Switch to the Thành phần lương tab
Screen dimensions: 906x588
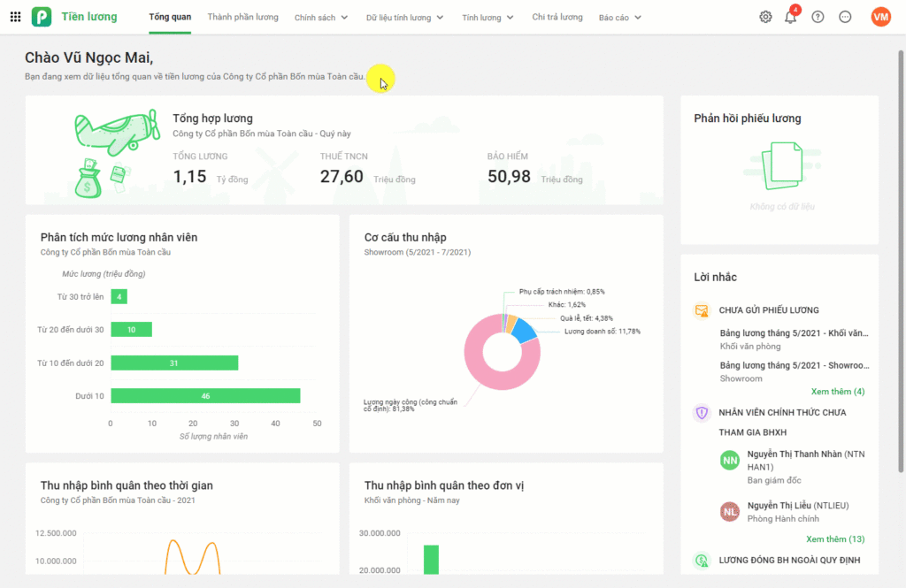pos(242,17)
